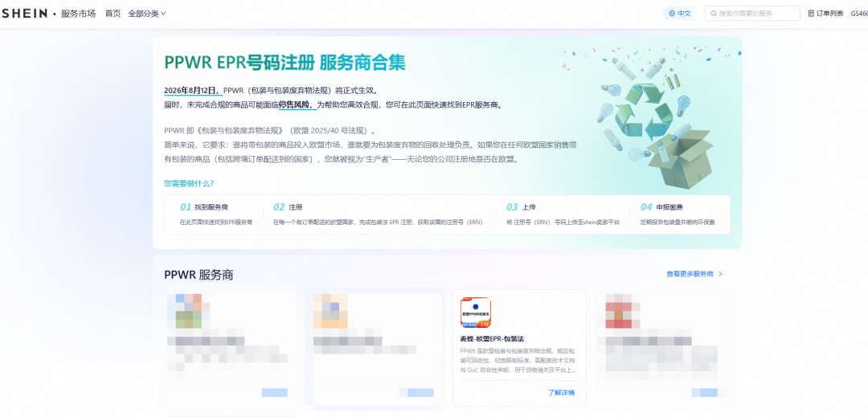Click 了解详情 on 麦蜂 card
Viewport: 868px width, 417px height.
(561, 393)
